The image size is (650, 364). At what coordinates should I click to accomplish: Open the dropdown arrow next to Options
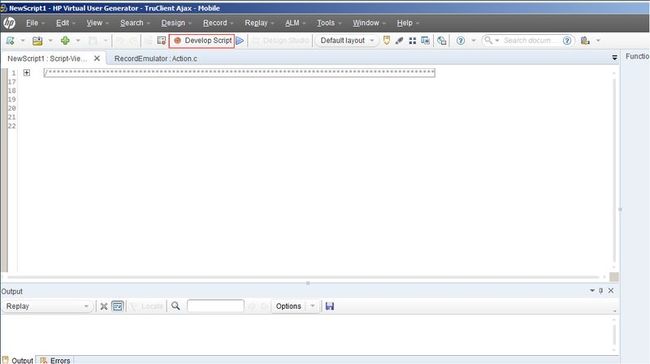click(x=313, y=306)
